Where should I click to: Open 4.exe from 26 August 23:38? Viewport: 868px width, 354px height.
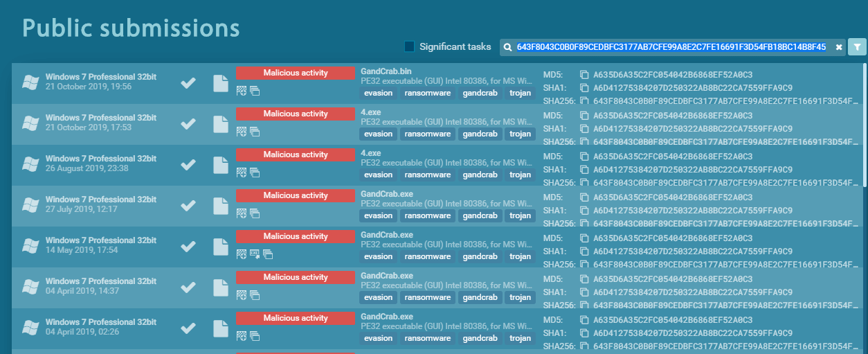tap(371, 153)
